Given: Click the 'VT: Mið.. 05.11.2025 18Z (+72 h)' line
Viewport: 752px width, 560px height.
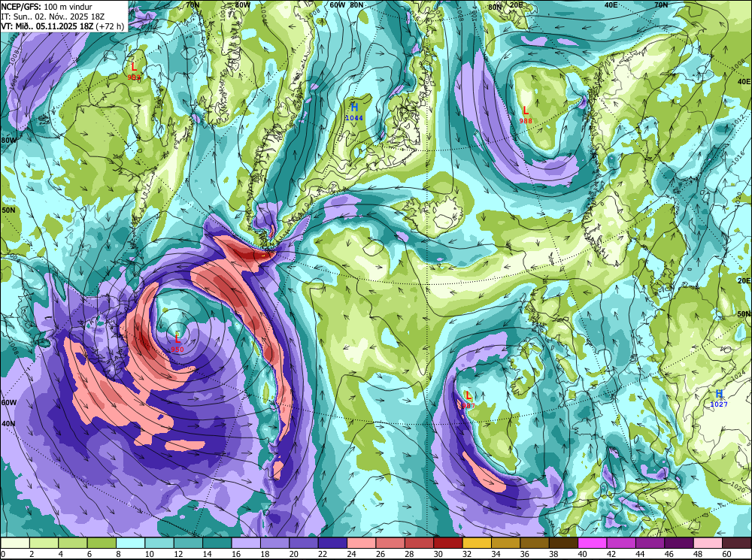Looking at the screenshot, I should (63, 26).
